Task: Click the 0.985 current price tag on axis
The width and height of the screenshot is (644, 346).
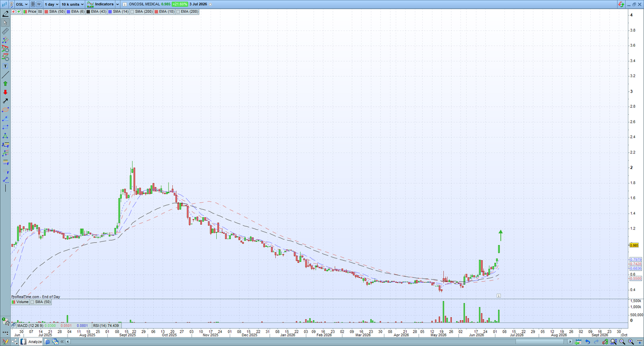Action: (633, 245)
